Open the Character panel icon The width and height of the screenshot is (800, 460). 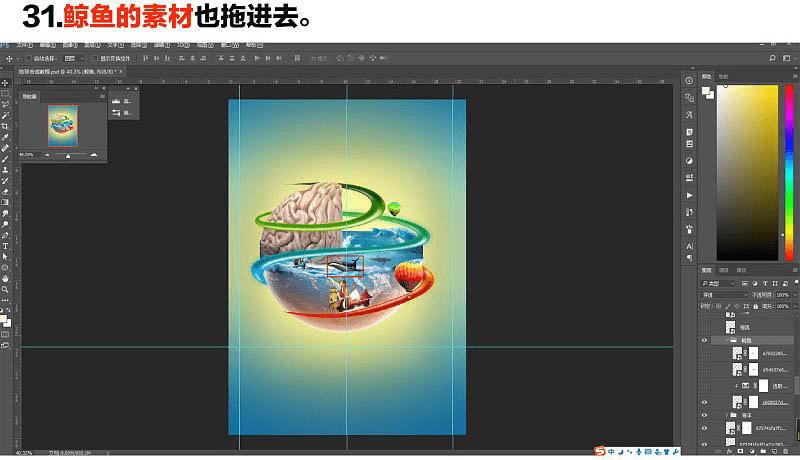(689, 246)
